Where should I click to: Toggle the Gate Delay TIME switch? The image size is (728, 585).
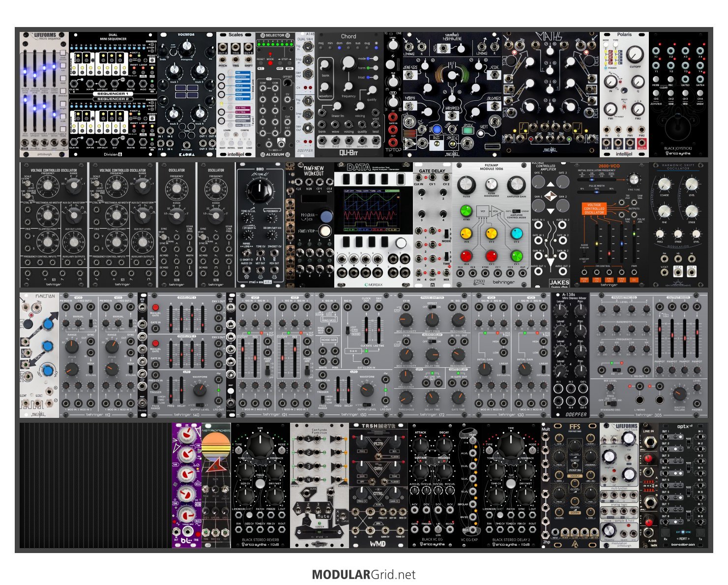pyautogui.click(x=446, y=256)
